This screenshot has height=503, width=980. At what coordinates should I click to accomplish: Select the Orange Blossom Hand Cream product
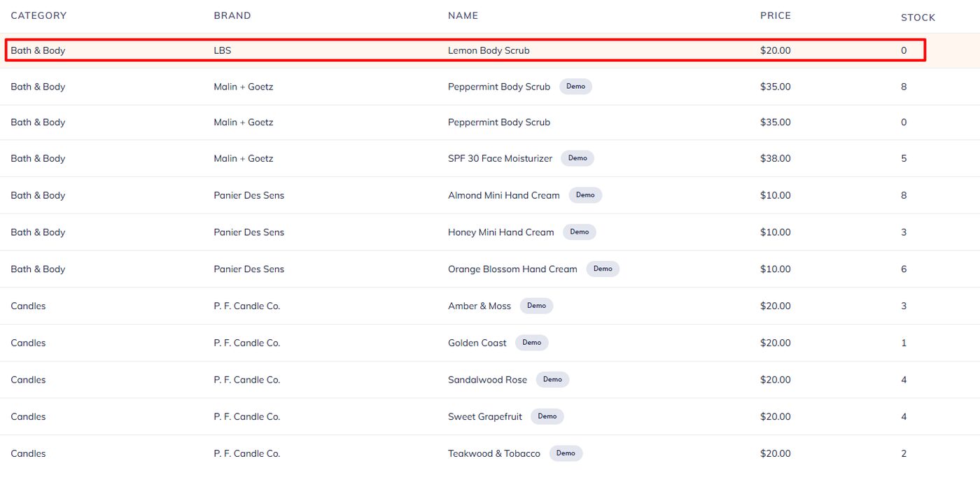512,269
